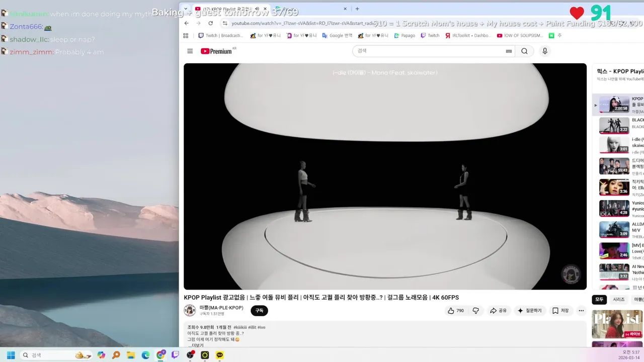The height and width of the screenshot is (362, 644).
Task: Open the Playlist live recommendation thumbnail
Action: (x=617, y=324)
